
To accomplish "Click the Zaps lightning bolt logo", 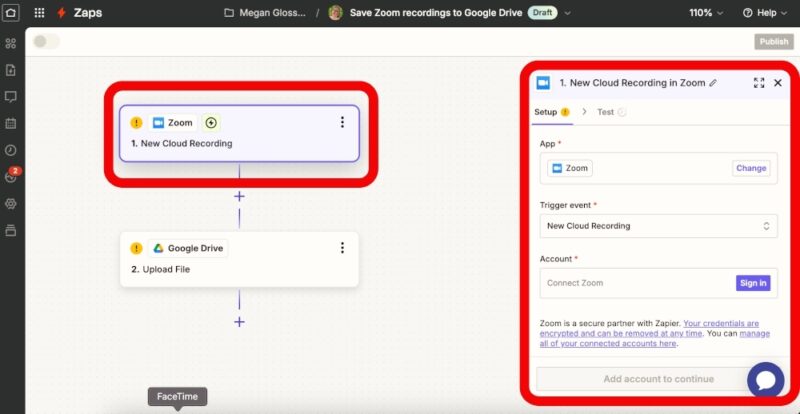I will click(x=62, y=13).
